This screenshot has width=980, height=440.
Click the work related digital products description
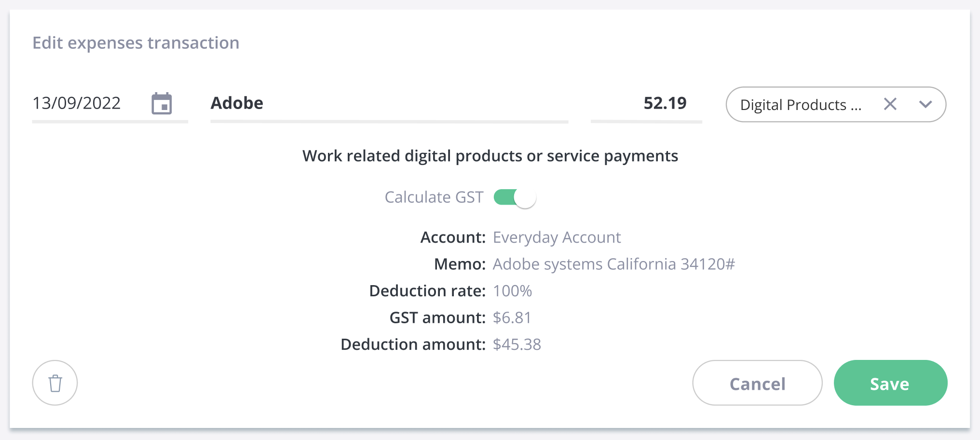point(490,156)
